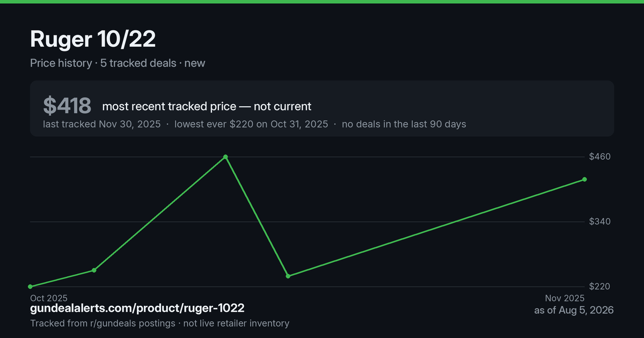Viewport: 644px width, 338px height.
Task: Click 'Price history · 5 tracked deals · new' subtitle
Action: click(118, 63)
